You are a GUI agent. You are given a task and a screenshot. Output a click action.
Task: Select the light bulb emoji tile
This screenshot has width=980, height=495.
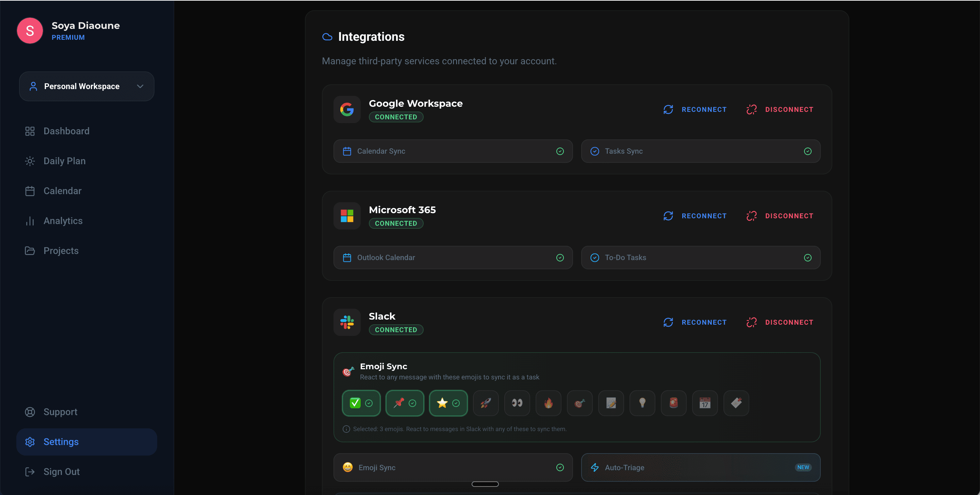coord(642,403)
